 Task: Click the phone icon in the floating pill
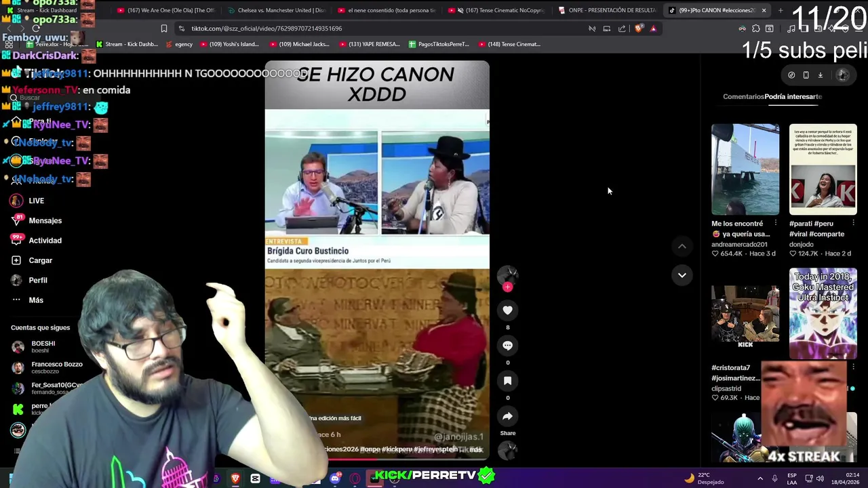806,75
